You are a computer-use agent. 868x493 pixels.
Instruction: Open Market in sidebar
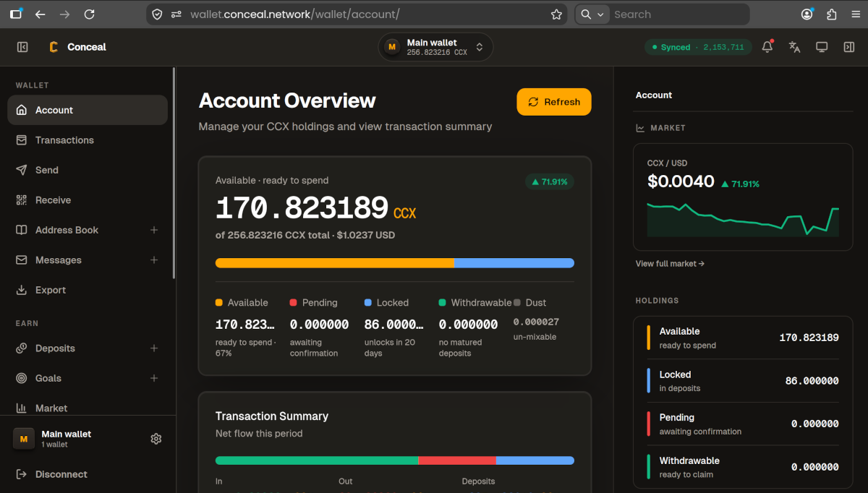(x=88, y=408)
